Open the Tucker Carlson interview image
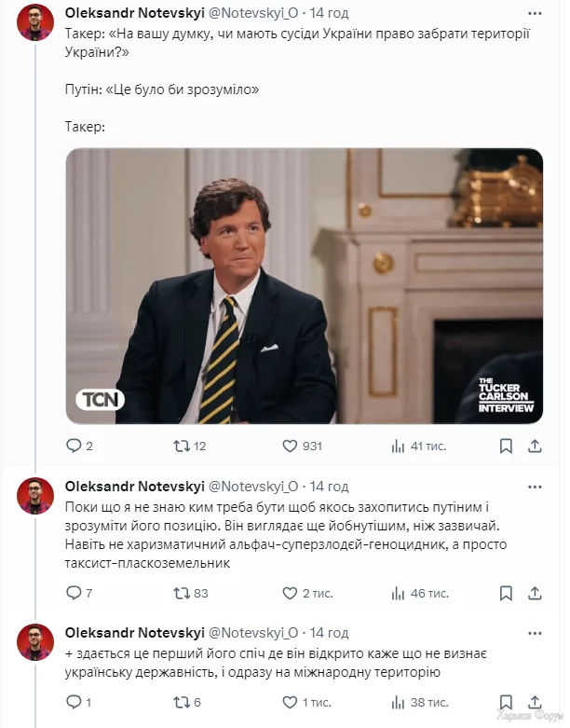Screen dimensions: 570x728 [x=305, y=285]
